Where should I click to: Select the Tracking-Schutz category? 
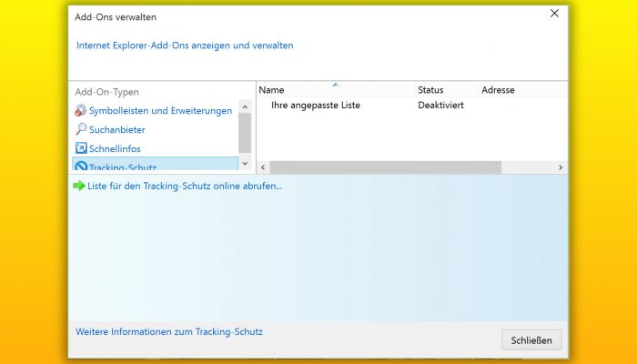tap(155, 164)
